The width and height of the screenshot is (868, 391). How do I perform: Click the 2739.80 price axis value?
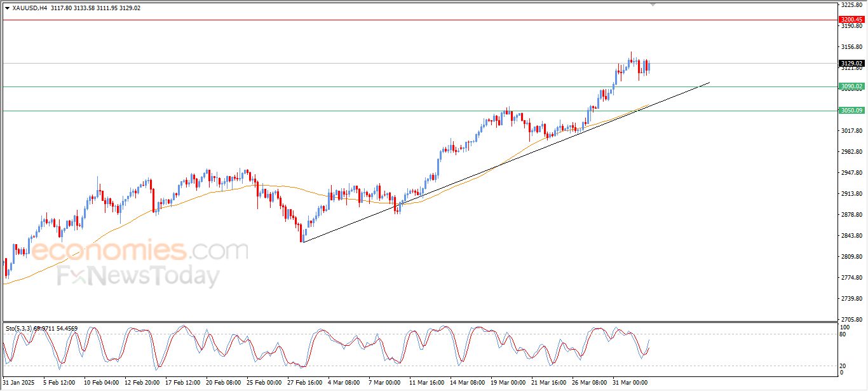pos(851,299)
